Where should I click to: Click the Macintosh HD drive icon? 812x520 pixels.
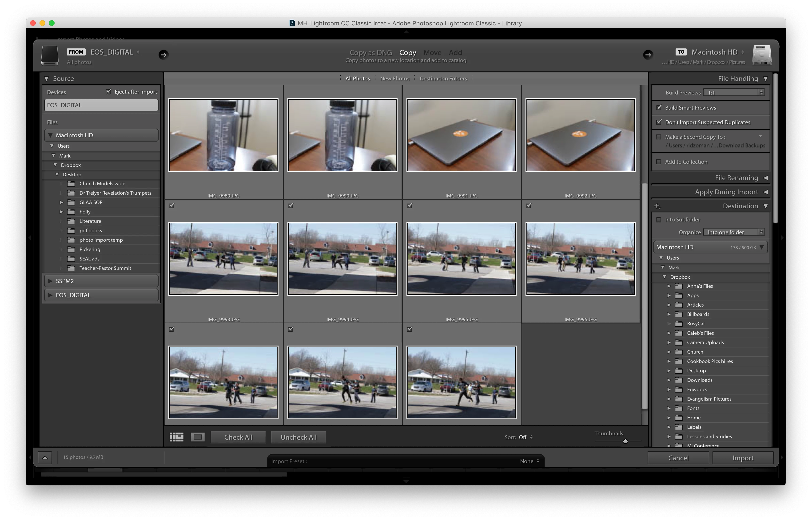click(762, 55)
